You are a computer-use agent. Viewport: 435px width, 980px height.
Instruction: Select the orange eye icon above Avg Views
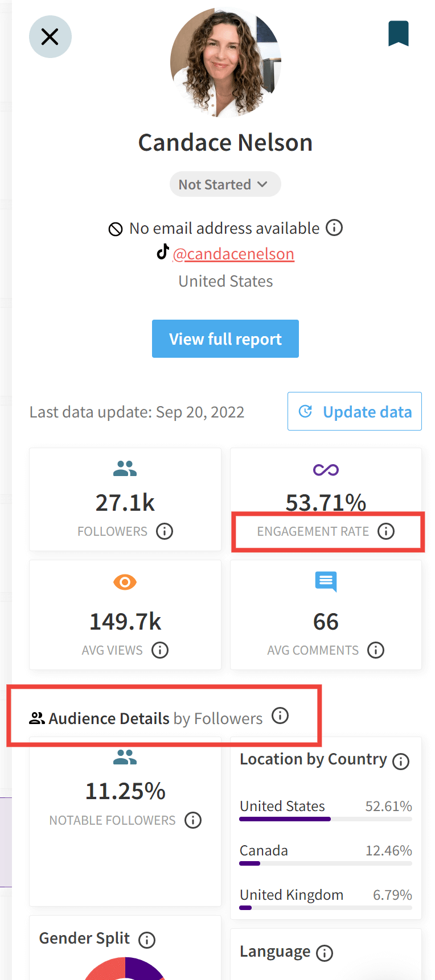click(125, 581)
